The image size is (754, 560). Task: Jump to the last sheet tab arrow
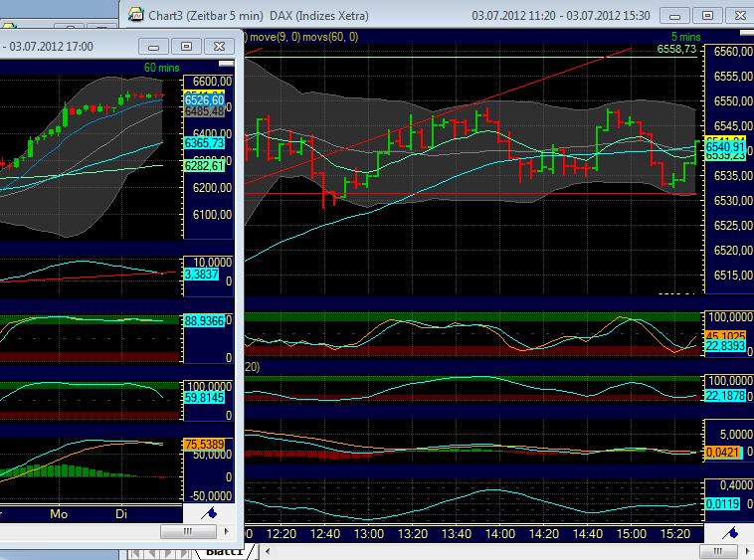click(x=184, y=554)
